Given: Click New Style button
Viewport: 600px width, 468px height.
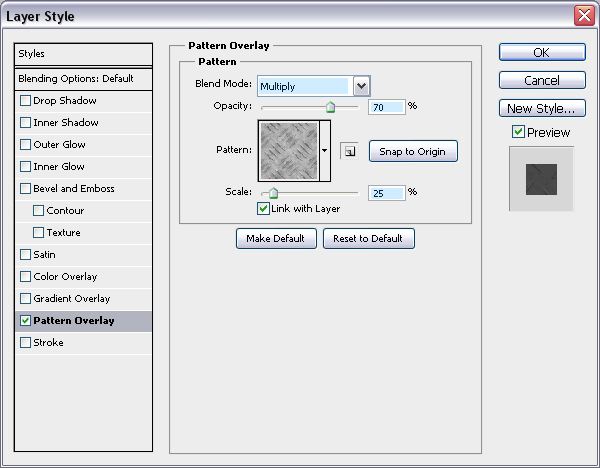Looking at the screenshot, I should click(541, 108).
